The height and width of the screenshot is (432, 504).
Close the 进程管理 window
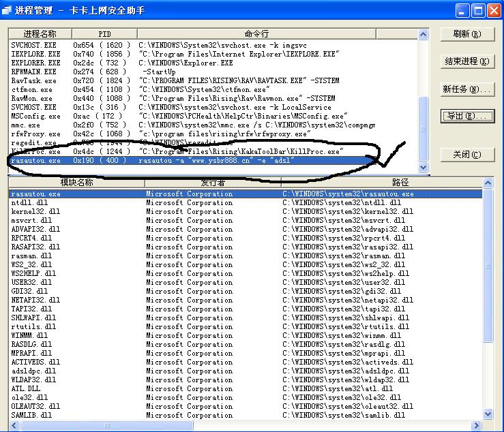(494, 11)
